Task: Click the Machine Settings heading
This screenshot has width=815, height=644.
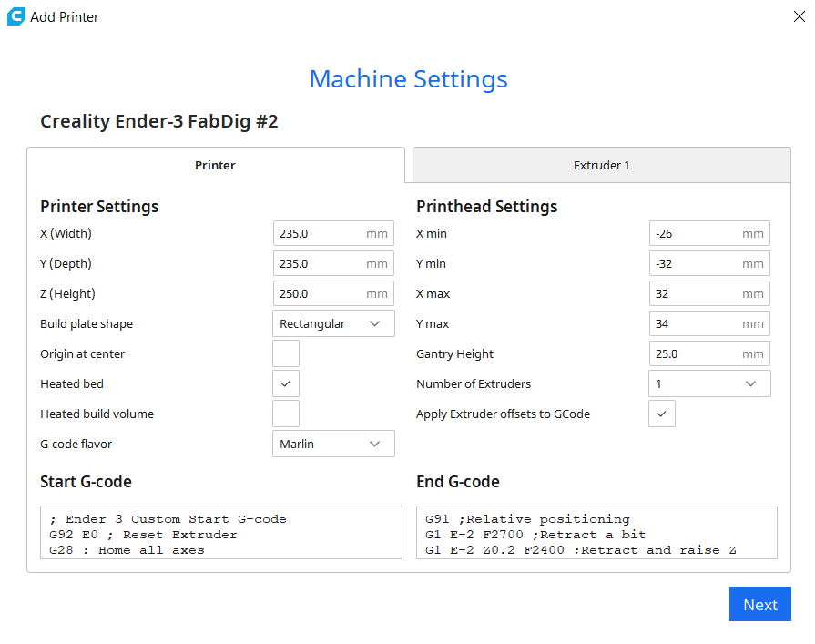Action: click(409, 79)
